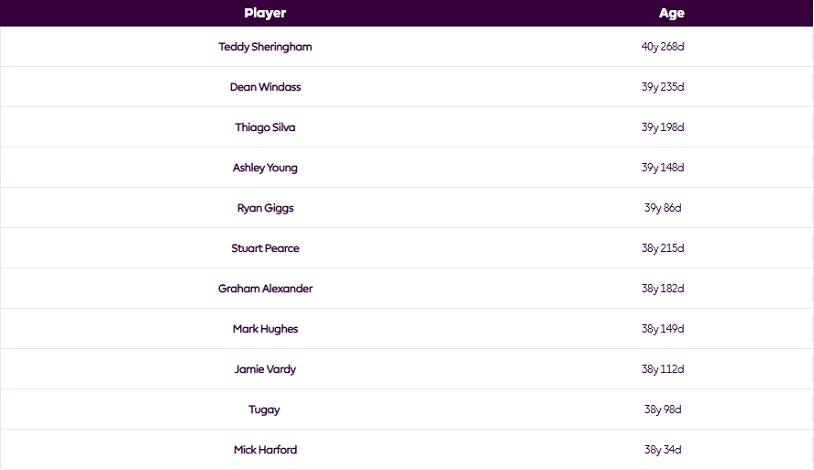Open Ryan Giggs player link
Screen dimensions: 814x470
tap(265, 208)
